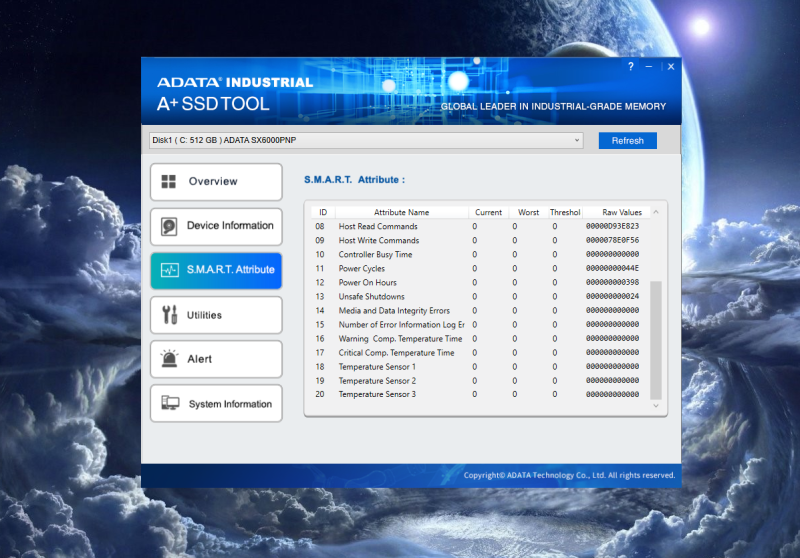Open the Disk1 ADATA SX6000PNP drive dropdown
This screenshot has height=558, width=800.
coord(366,140)
